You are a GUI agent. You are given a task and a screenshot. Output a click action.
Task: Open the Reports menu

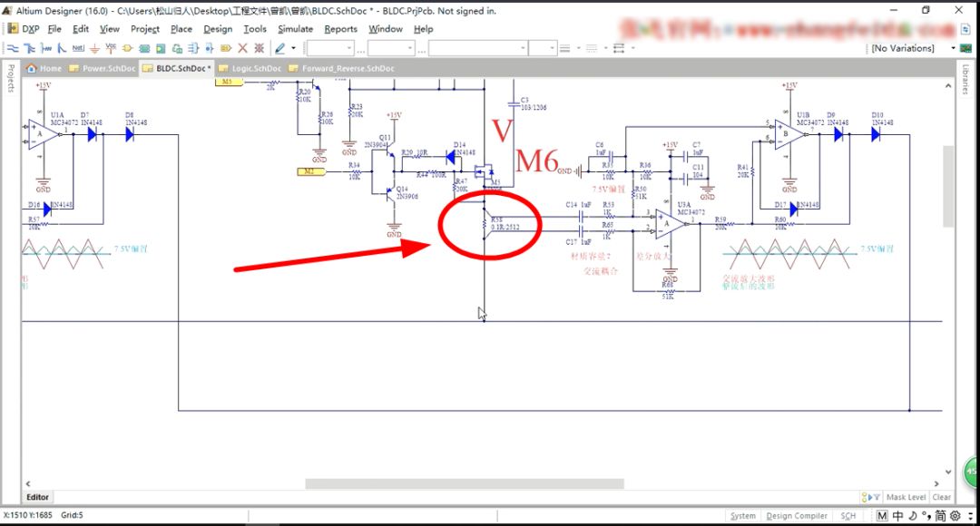click(340, 29)
